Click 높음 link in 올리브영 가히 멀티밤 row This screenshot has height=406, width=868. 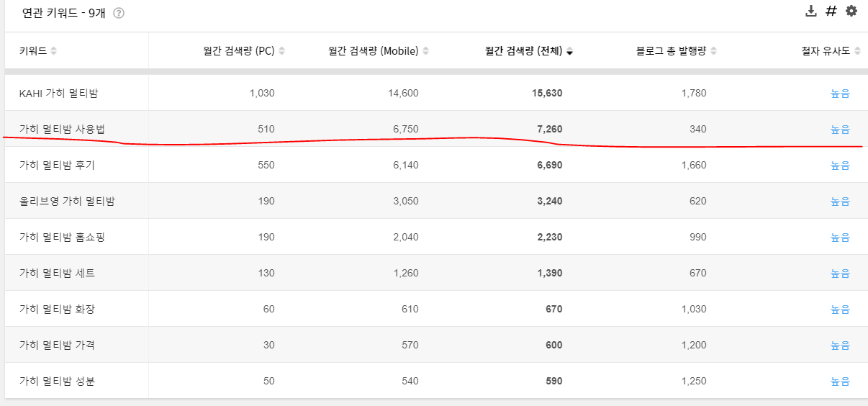[x=840, y=201]
